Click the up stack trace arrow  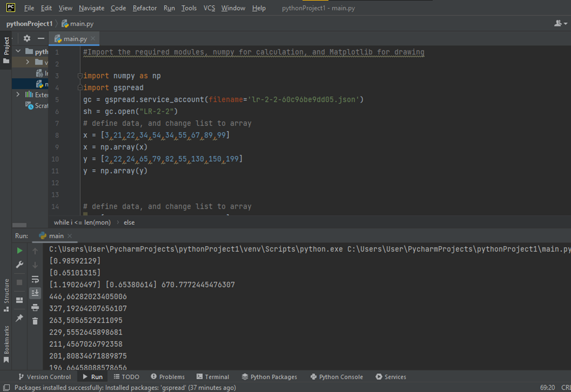tap(35, 250)
